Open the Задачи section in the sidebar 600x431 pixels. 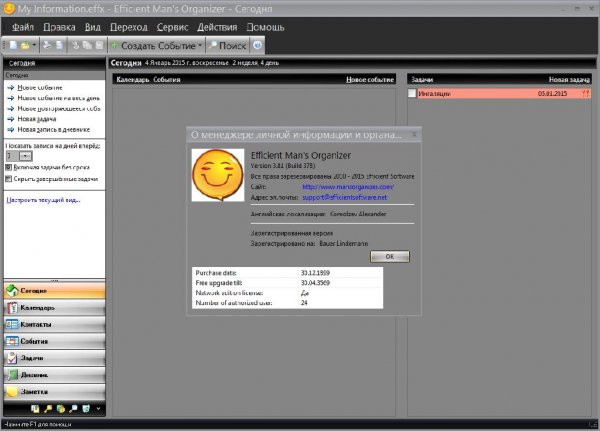click(x=52, y=358)
